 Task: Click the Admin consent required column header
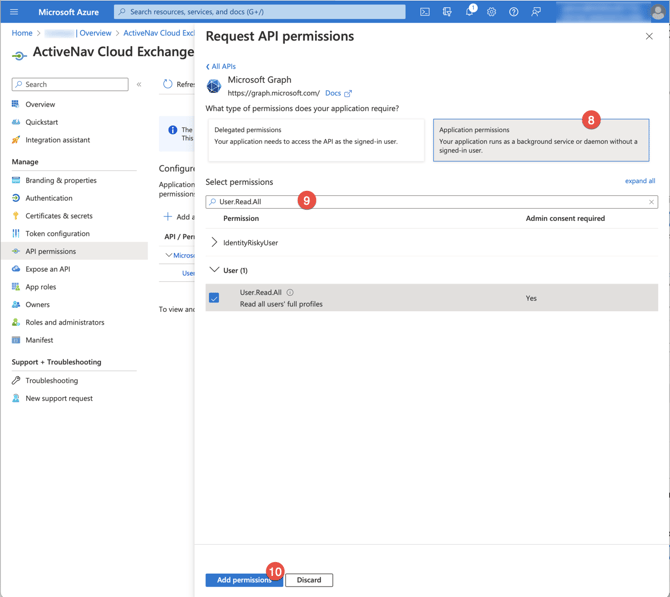(x=565, y=218)
